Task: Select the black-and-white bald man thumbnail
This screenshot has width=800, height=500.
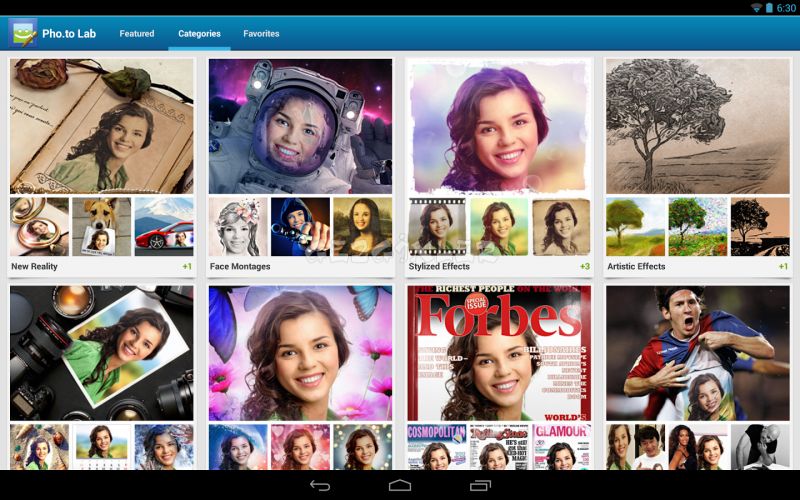Action: [760, 447]
